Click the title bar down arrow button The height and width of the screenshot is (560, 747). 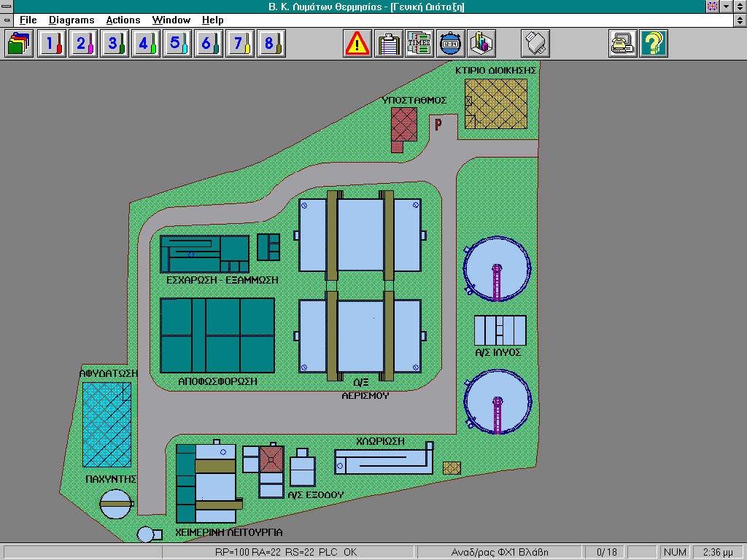pos(726,7)
